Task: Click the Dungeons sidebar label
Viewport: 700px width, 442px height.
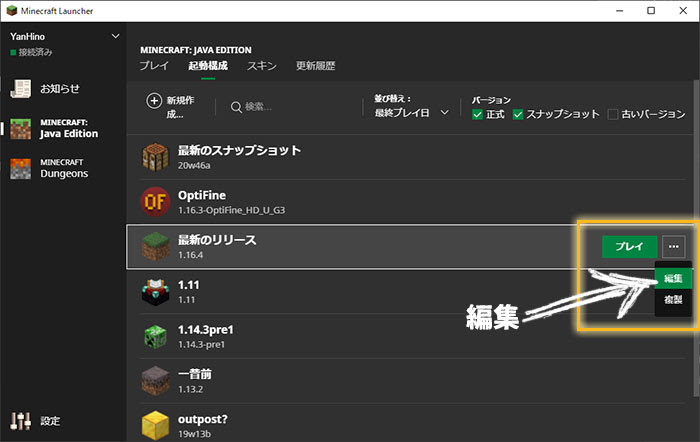Action: point(64,173)
